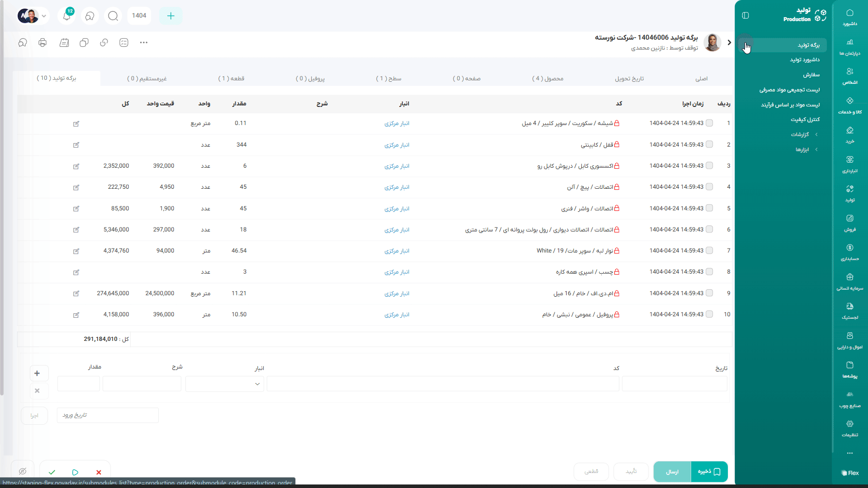868x488 pixels.
Task: Click the ذخیره save button
Action: tap(709, 471)
